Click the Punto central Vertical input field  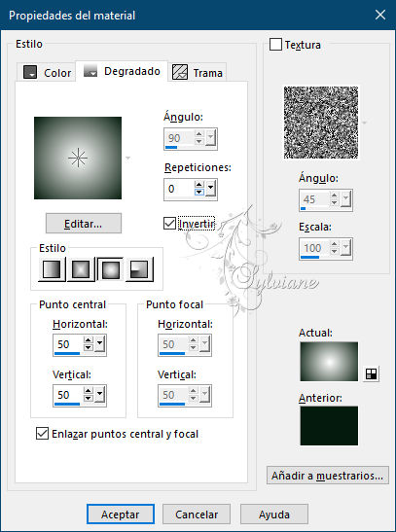point(68,395)
